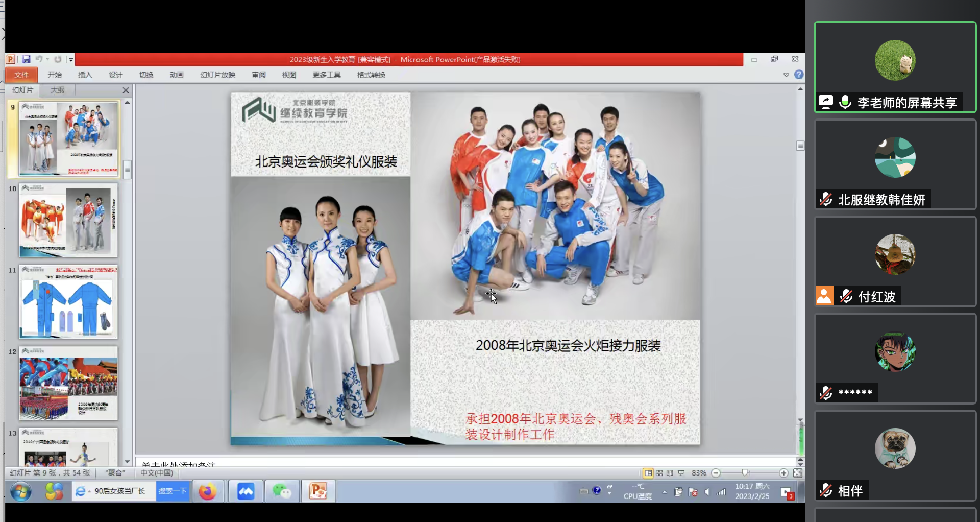Click the PowerPoint taskbar icon
Image resolution: width=980 pixels, height=522 pixels.
[318, 491]
